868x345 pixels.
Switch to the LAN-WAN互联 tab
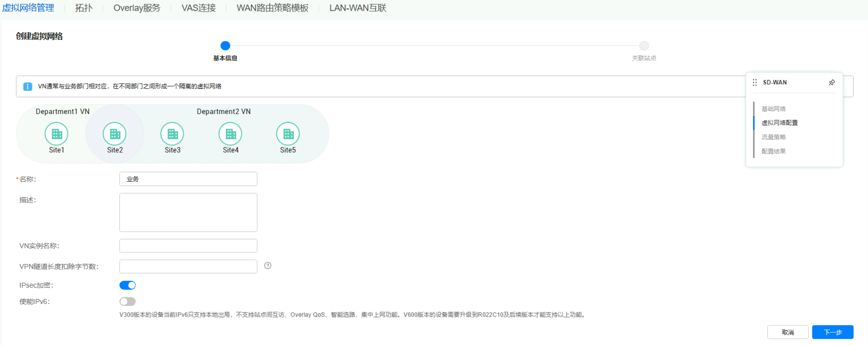(x=358, y=8)
